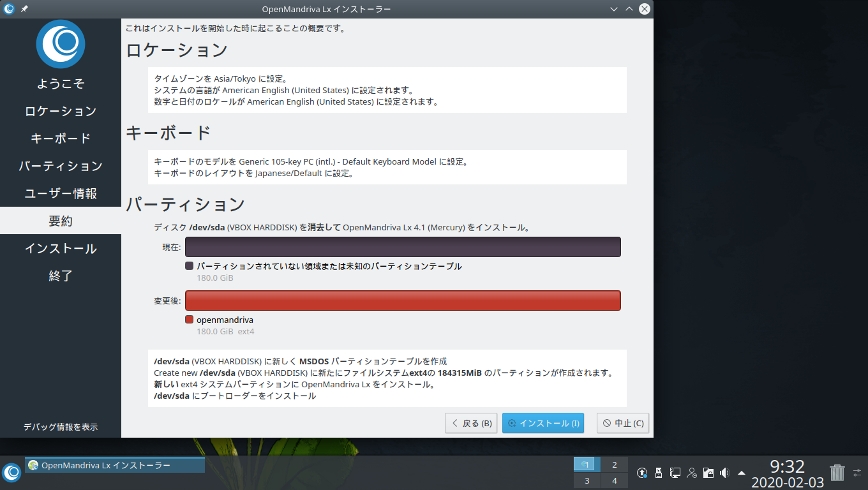
Task: Open the ユーザー情報 step
Action: point(61,193)
